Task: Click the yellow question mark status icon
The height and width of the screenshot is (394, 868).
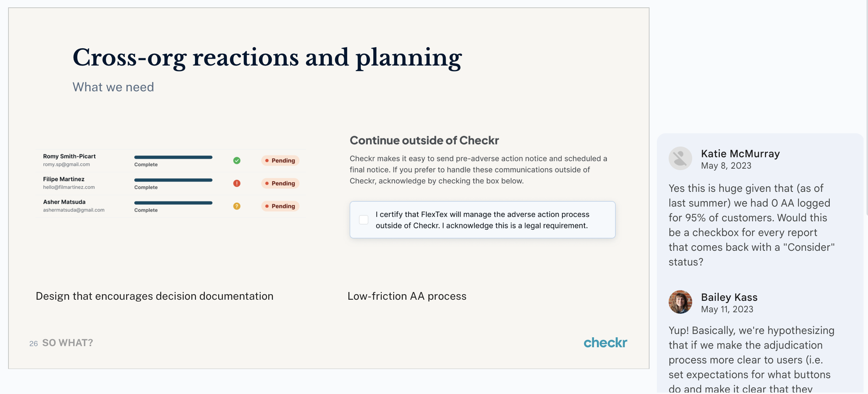Action: pos(237,206)
